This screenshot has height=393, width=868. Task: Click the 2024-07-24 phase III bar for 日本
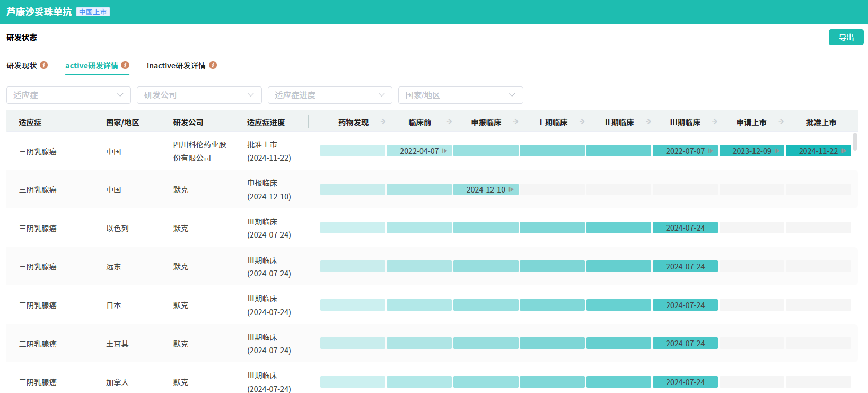tap(685, 305)
